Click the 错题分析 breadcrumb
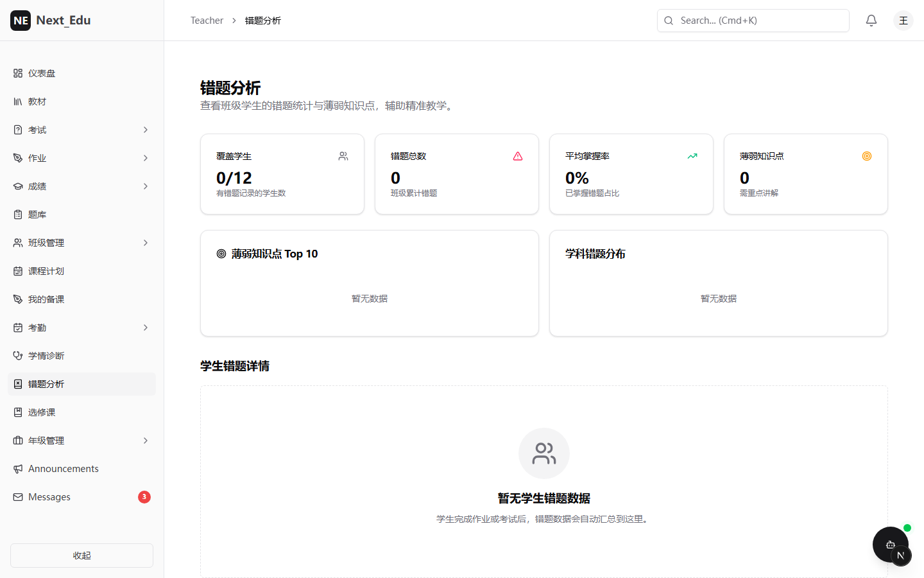This screenshot has height=578, width=924. 263,21
